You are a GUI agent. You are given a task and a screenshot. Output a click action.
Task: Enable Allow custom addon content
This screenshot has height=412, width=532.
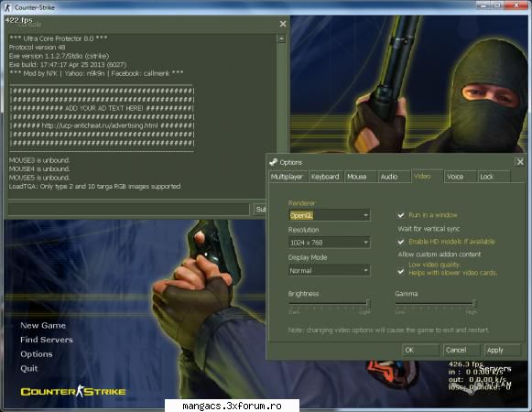pyautogui.click(x=440, y=255)
